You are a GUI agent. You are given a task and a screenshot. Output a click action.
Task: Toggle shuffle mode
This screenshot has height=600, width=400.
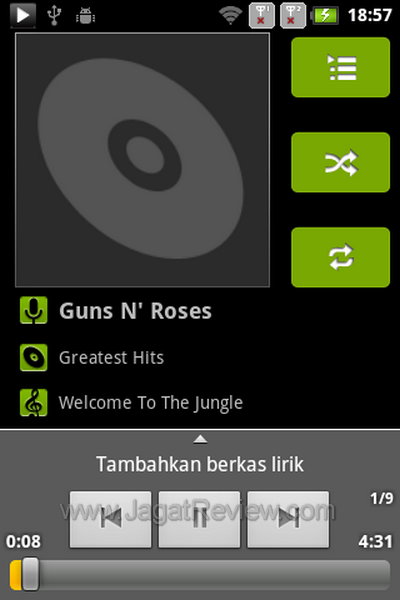coord(340,162)
